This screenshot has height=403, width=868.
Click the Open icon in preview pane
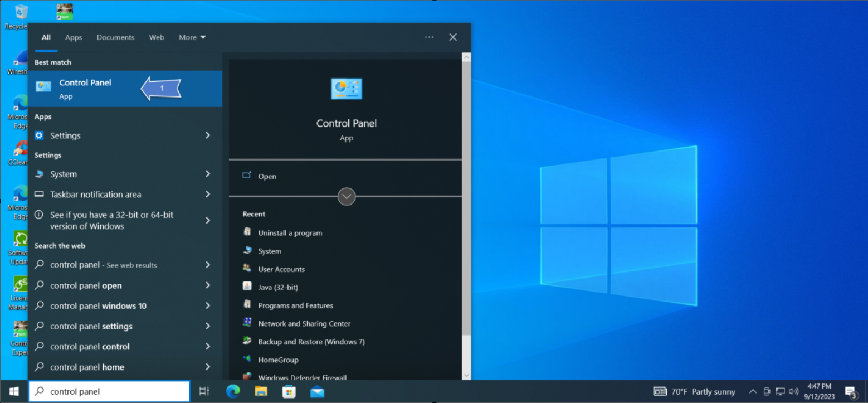click(247, 176)
